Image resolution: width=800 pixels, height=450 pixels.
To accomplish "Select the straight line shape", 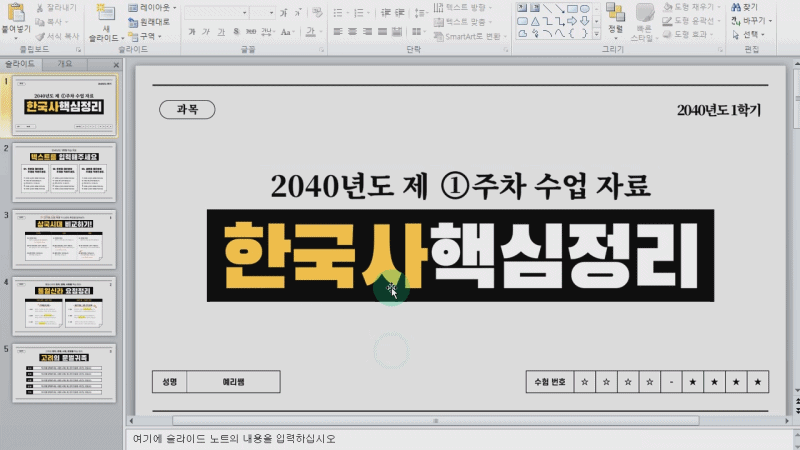I will [547, 8].
